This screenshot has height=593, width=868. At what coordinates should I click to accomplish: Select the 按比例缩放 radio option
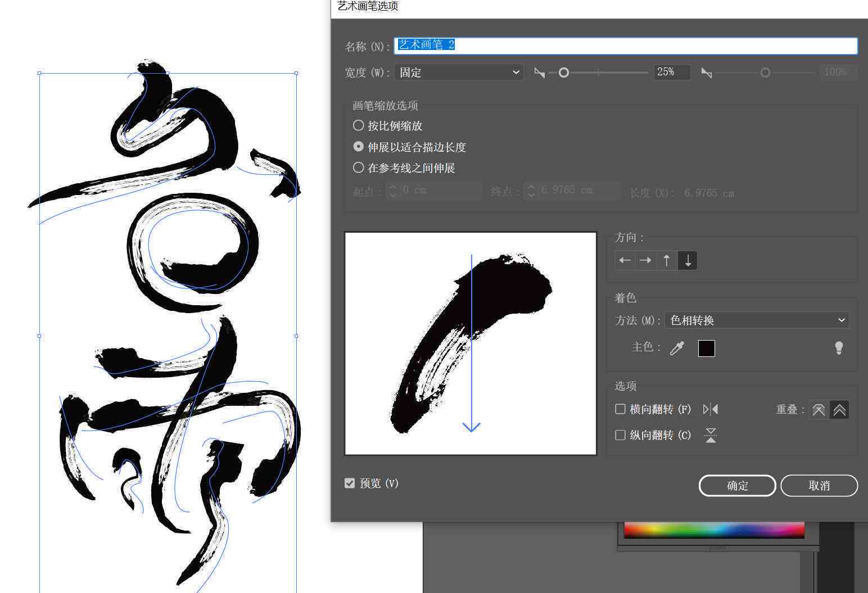[358, 125]
